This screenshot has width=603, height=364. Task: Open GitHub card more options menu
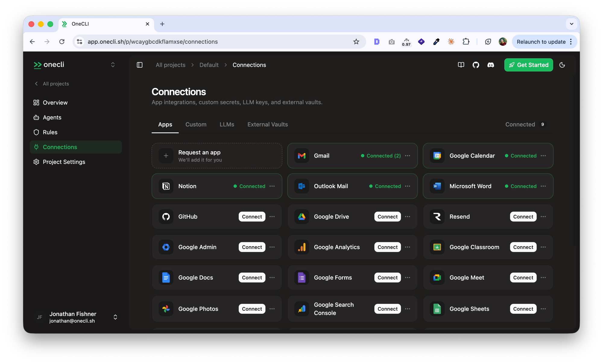(272, 217)
